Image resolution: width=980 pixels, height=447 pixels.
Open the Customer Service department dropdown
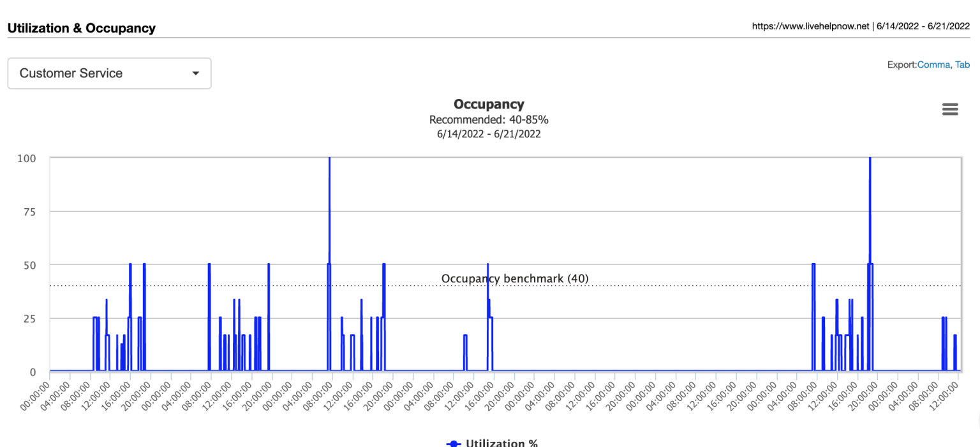pyautogui.click(x=109, y=73)
